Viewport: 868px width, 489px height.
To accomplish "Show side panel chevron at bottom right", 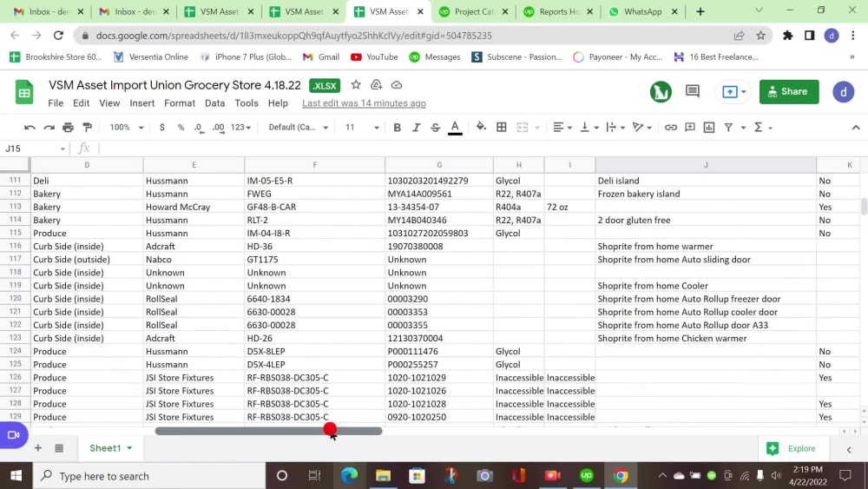I will [849, 450].
